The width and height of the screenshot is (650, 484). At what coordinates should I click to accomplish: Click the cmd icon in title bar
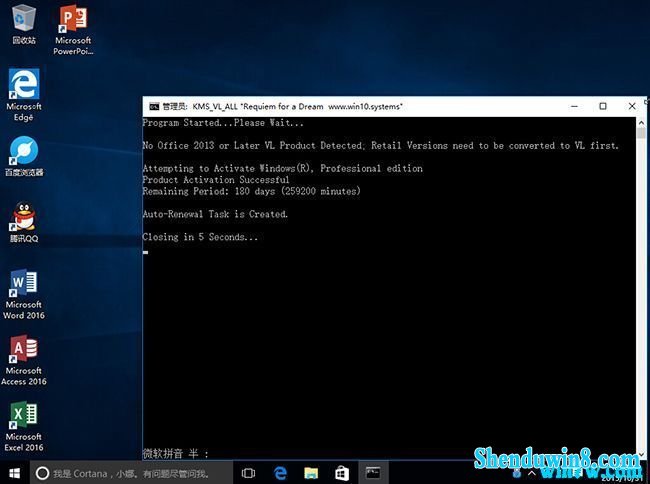pyautogui.click(x=154, y=106)
